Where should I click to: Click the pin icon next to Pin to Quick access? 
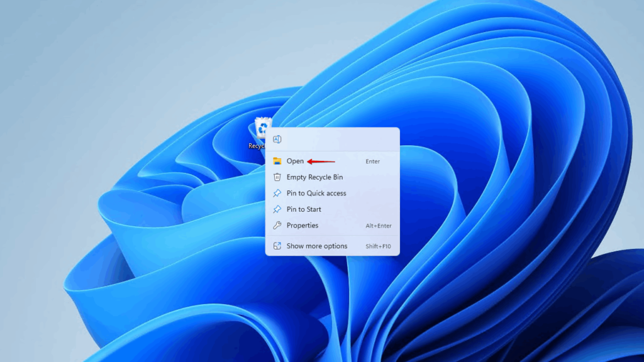277,193
